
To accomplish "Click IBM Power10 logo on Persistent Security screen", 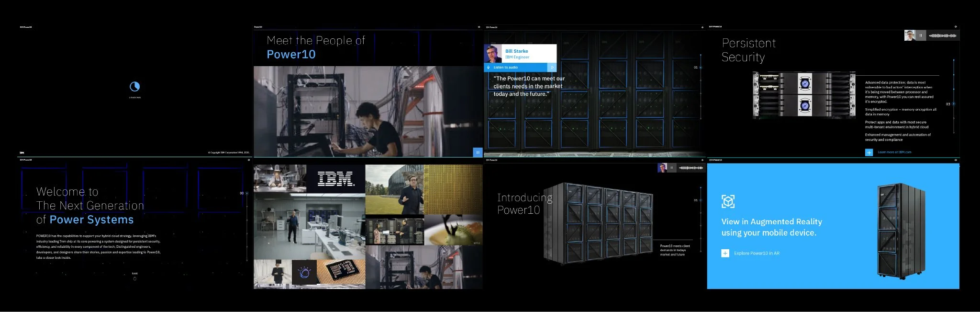I will coord(715,27).
